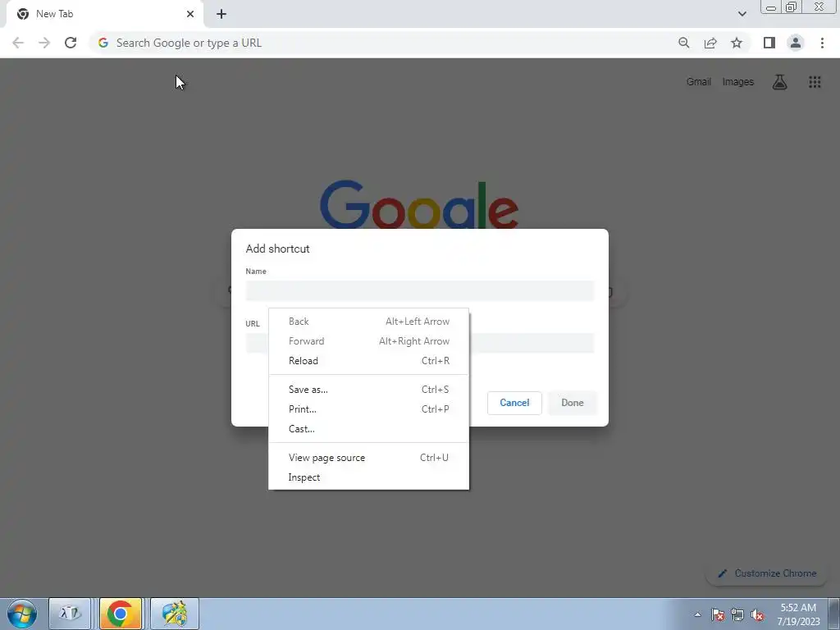Click the Chrome taskbar icon
This screenshot has height=630, width=840.
[x=121, y=614]
